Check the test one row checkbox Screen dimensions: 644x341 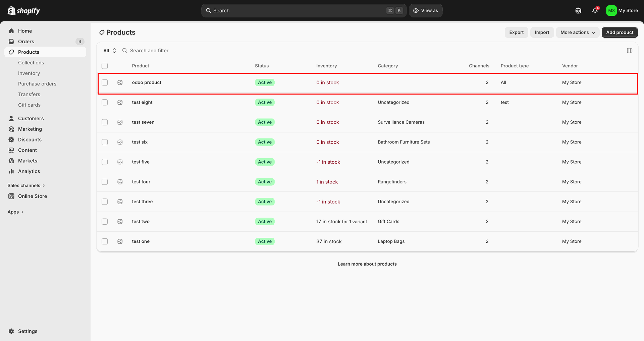click(x=105, y=241)
